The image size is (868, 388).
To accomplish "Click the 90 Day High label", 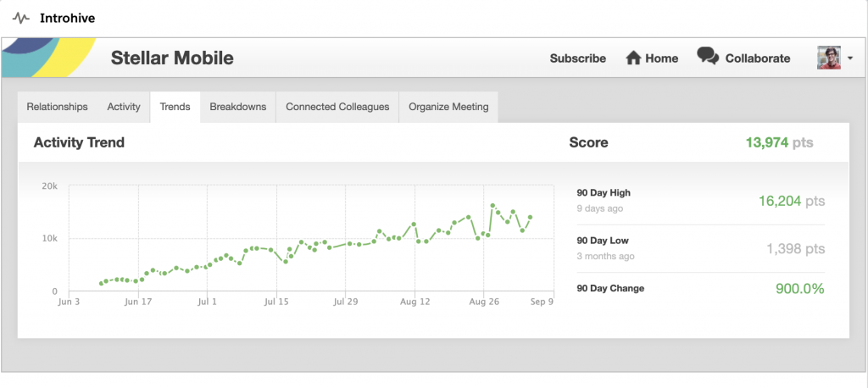I will [x=604, y=193].
